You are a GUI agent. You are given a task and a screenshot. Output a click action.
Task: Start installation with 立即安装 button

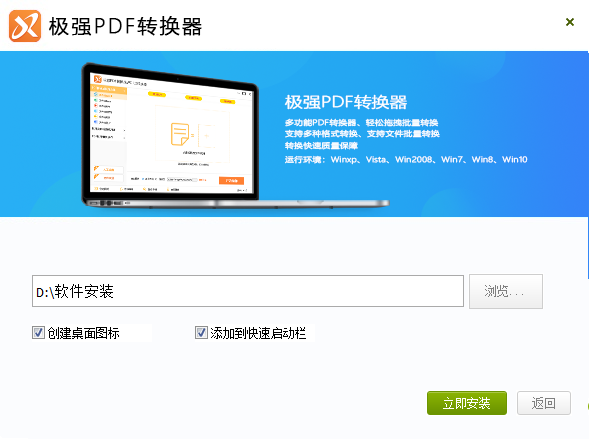click(467, 403)
